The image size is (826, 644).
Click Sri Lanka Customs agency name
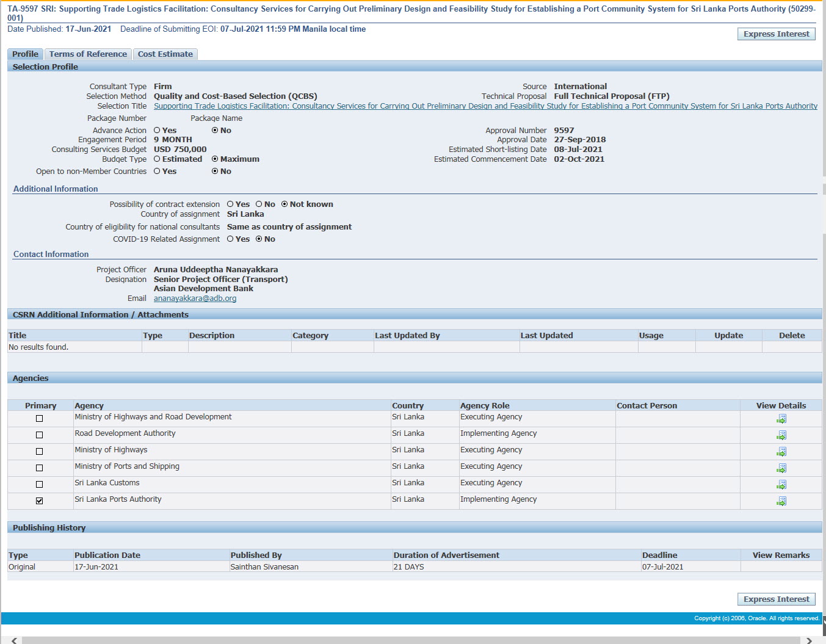[x=107, y=483]
